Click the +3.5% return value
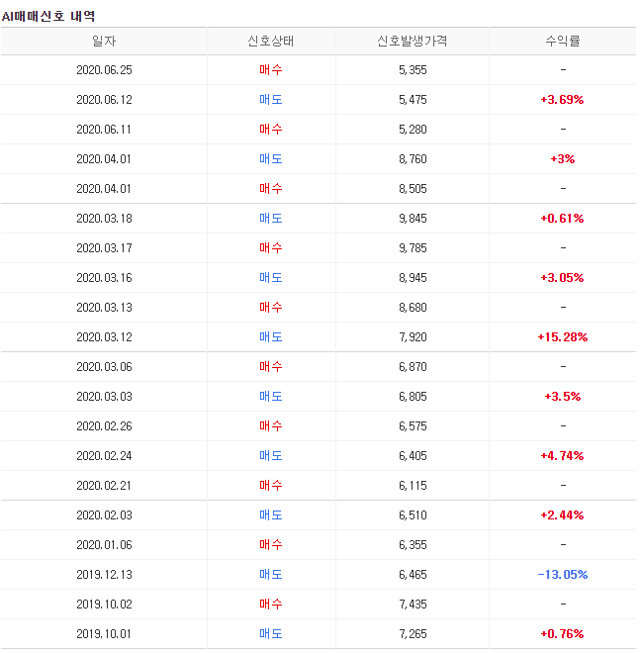 (563, 397)
